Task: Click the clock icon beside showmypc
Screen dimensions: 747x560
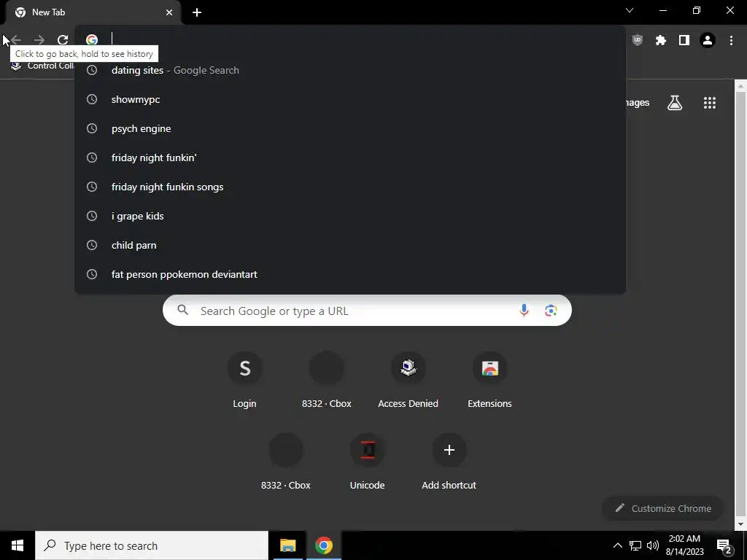Action: [91, 99]
